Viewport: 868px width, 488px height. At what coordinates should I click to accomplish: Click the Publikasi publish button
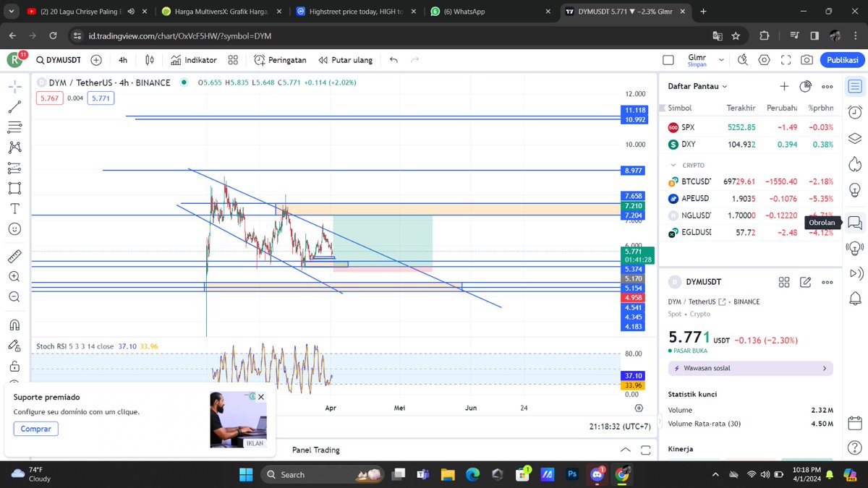[x=842, y=60]
